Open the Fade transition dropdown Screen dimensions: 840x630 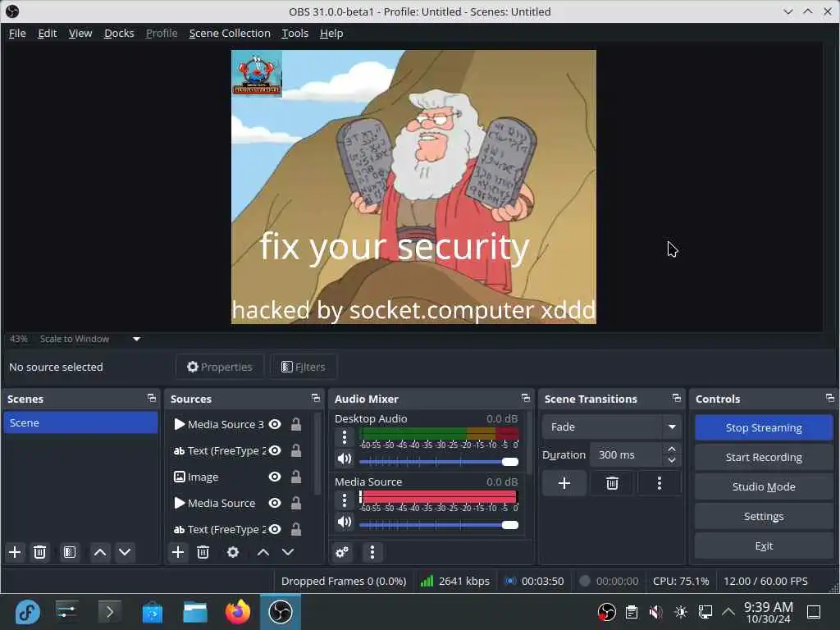point(612,427)
